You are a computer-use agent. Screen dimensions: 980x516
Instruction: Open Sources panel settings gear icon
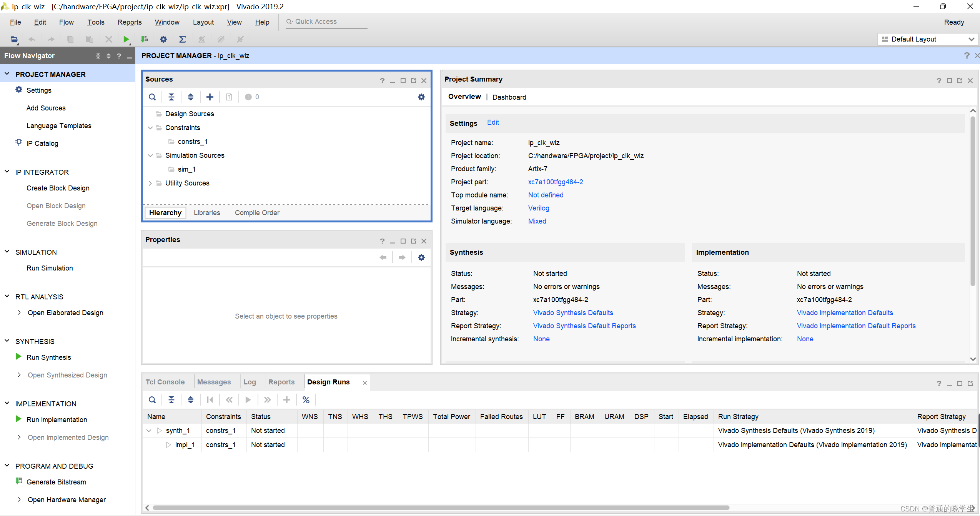pos(421,97)
